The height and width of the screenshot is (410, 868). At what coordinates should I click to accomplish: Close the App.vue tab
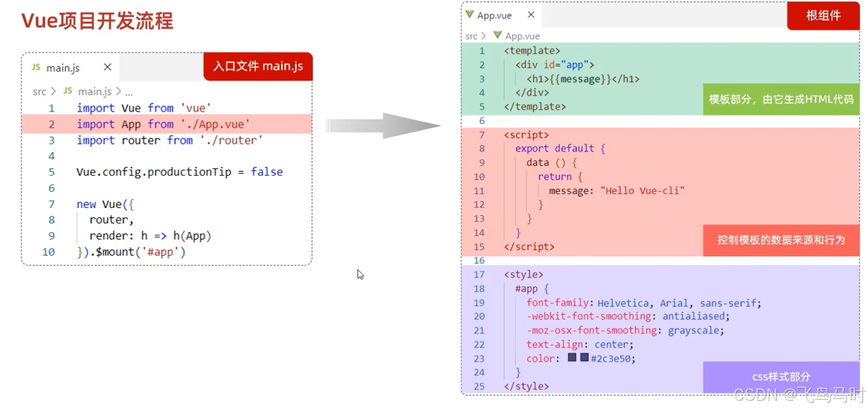(531, 15)
